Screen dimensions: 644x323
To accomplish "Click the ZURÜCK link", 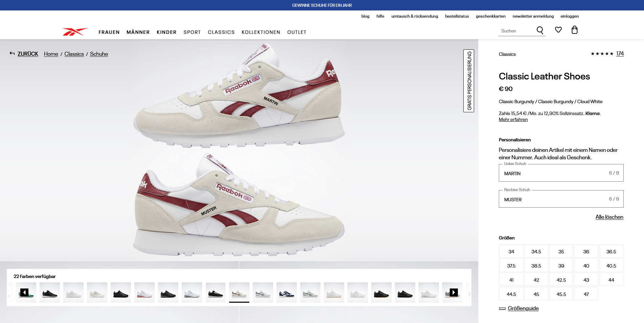I will [x=28, y=54].
